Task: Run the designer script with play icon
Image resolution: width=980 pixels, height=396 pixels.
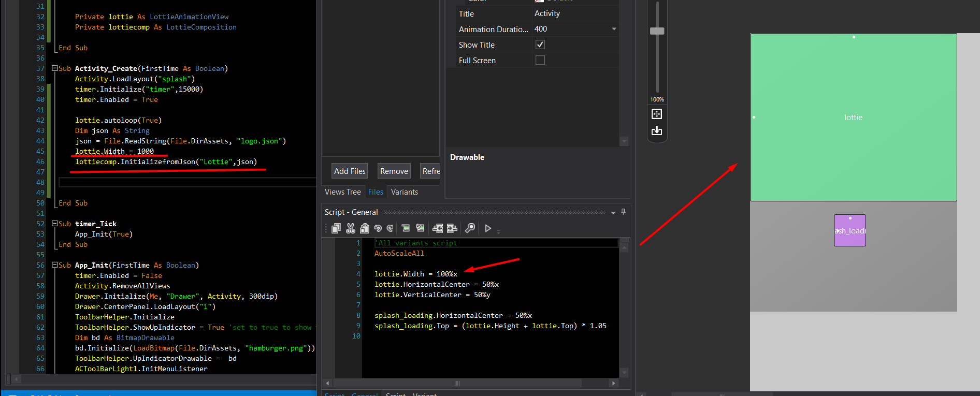Action: [488, 228]
